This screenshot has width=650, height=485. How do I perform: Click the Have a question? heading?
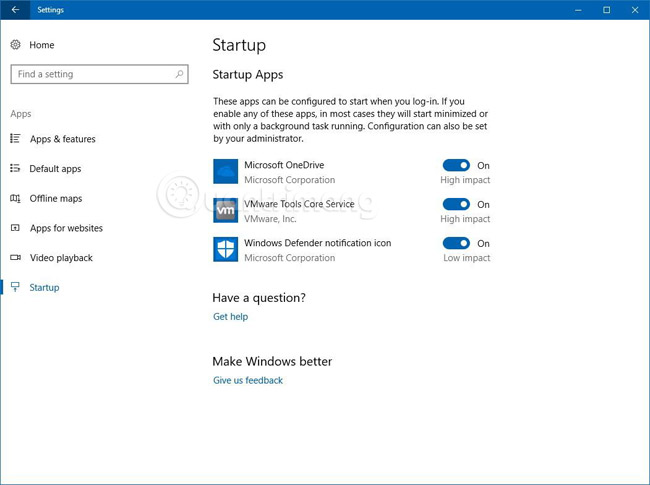259,298
